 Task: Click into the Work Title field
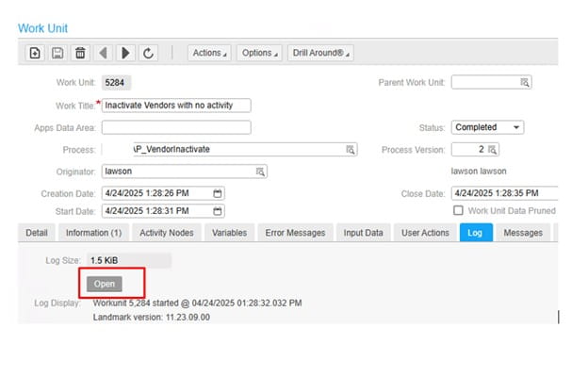179,105
